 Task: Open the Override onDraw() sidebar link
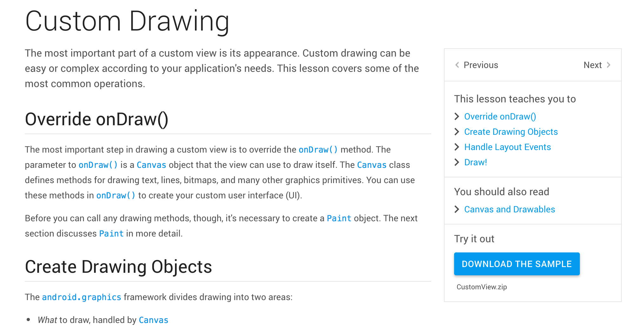(x=500, y=117)
